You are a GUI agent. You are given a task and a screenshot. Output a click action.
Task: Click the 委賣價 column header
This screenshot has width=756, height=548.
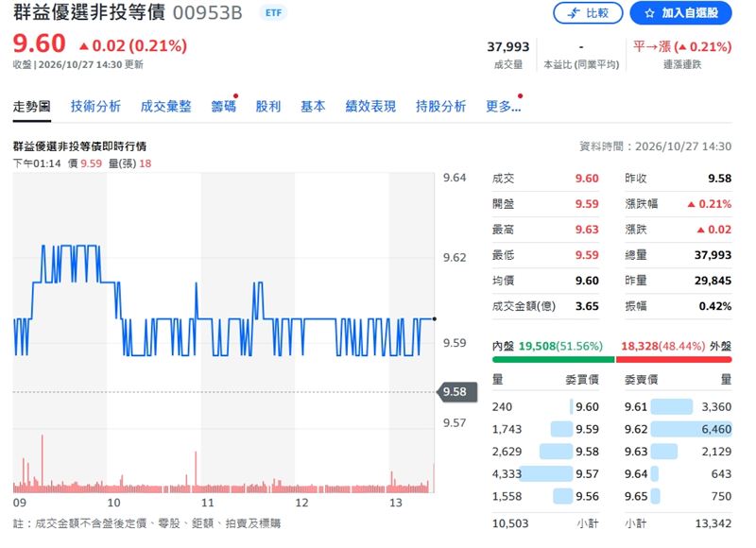[642, 380]
